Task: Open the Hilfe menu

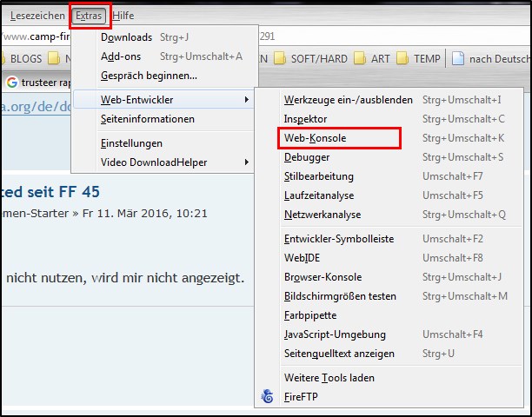Action: pyautogui.click(x=123, y=16)
